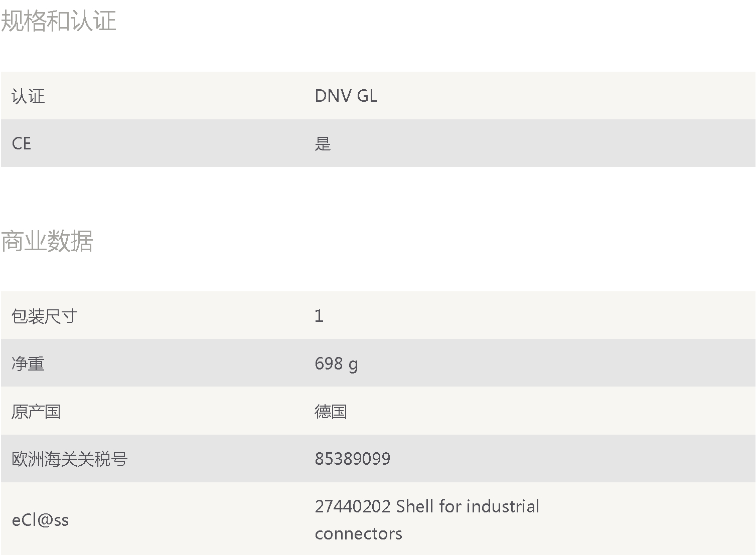Select the CE row label
The height and width of the screenshot is (555, 756).
coord(22,143)
